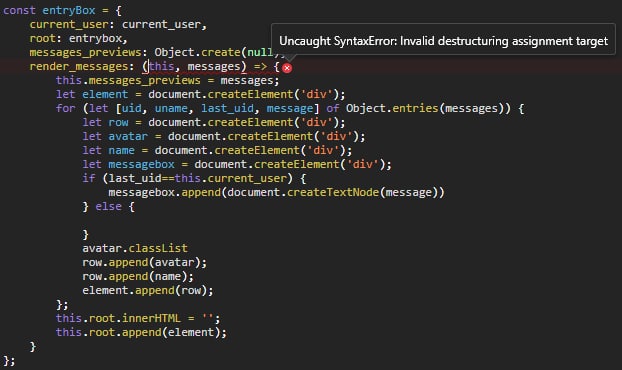This screenshot has height=370, width=622.
Task: Click 'this.root.innerHTML' assignment
Action: point(138,318)
